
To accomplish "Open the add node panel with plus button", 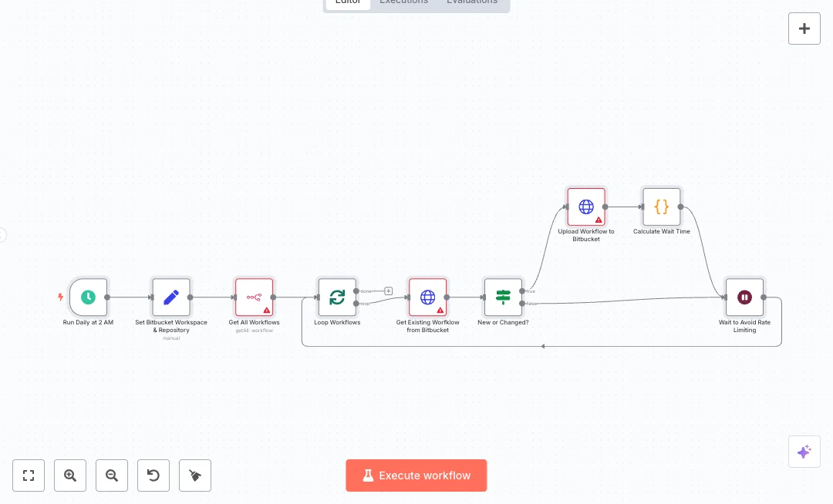I will tap(804, 29).
